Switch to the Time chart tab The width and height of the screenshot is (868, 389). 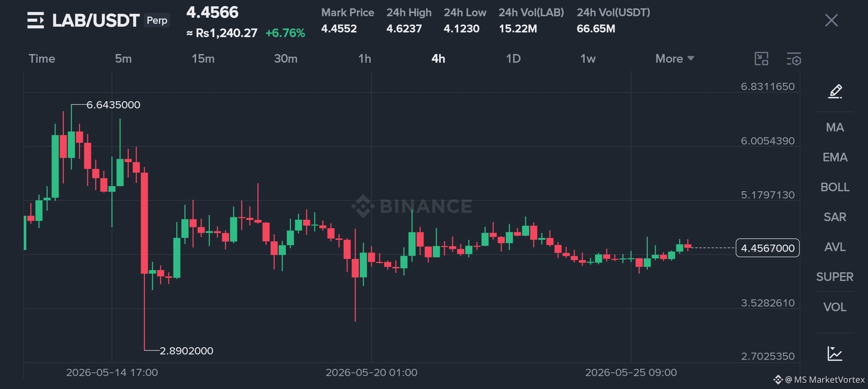(42, 58)
